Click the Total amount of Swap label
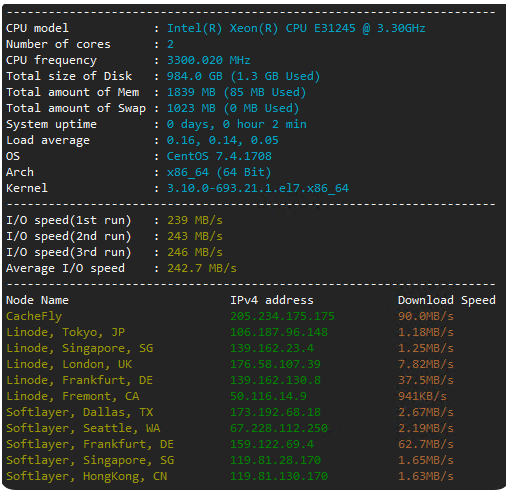Viewport: 510px width, 490px height. coord(76,108)
